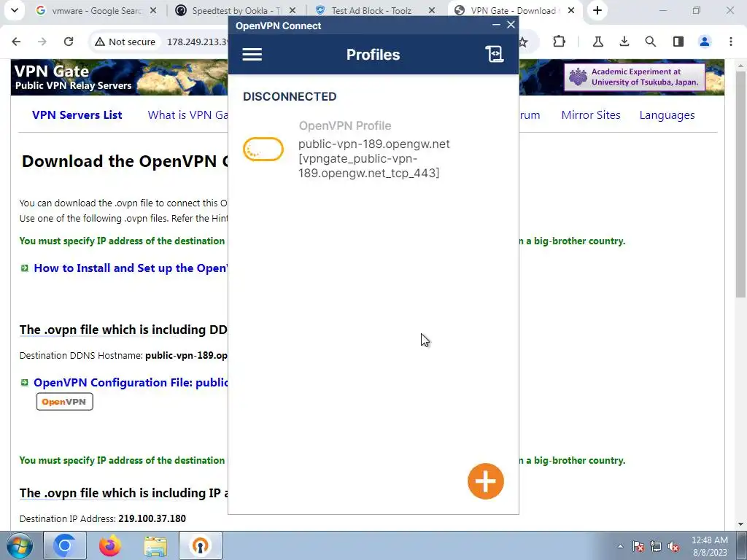
Task: Close the Test Ad Block tab
Action: coord(432,10)
